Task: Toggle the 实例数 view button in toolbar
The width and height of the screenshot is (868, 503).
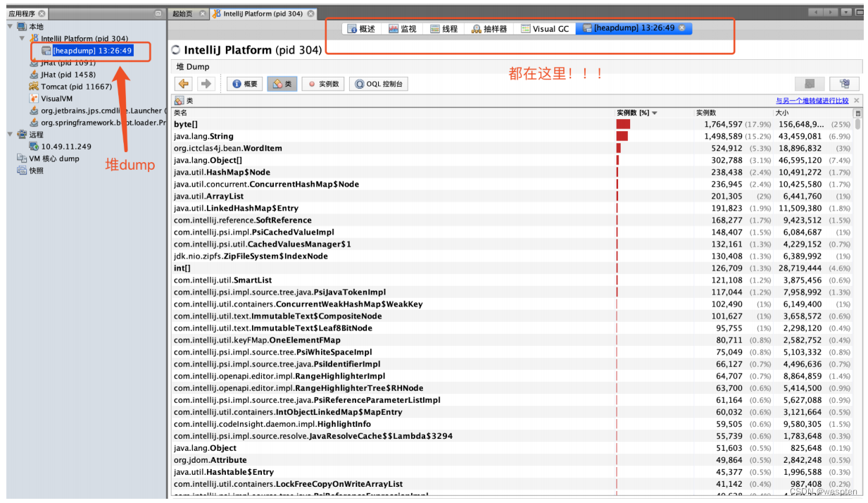Action: (323, 84)
